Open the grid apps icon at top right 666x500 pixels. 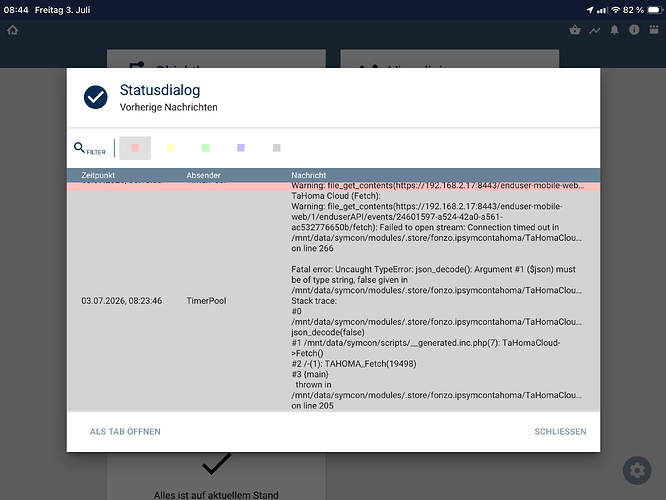(x=654, y=30)
